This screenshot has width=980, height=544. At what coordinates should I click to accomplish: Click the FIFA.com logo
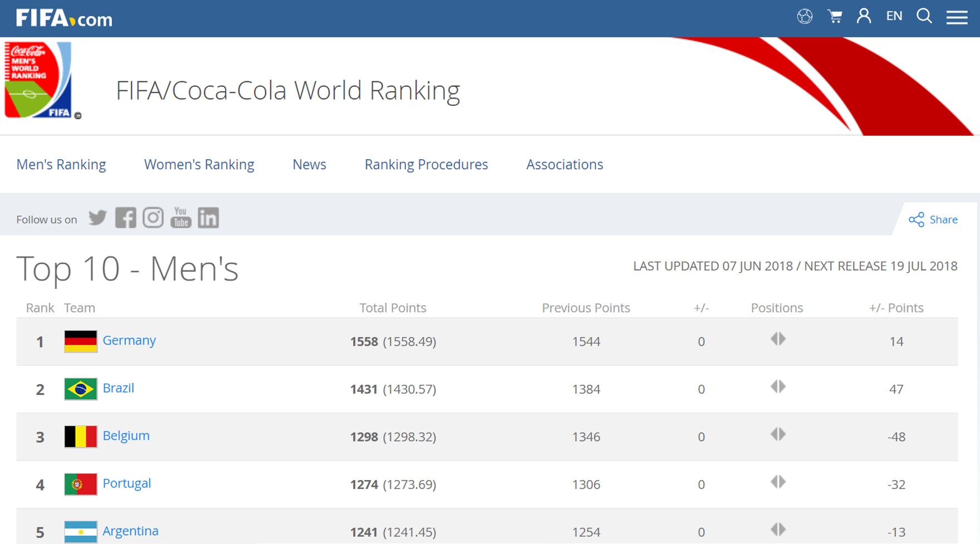click(x=64, y=18)
